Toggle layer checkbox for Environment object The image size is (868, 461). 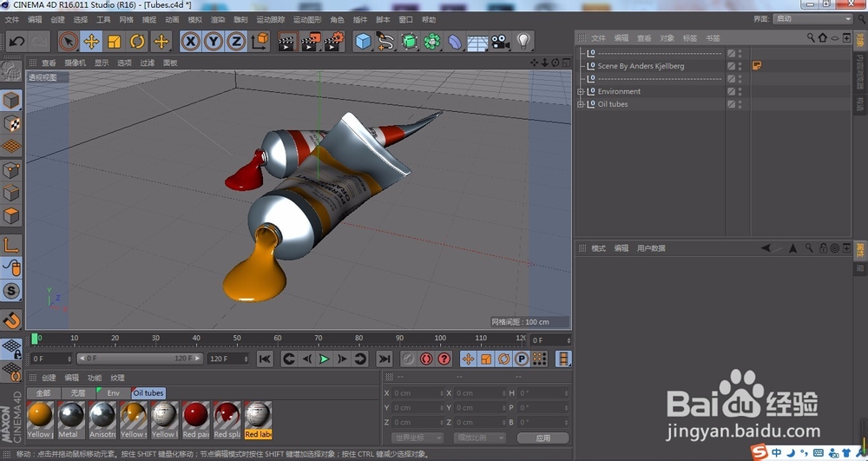(731, 91)
